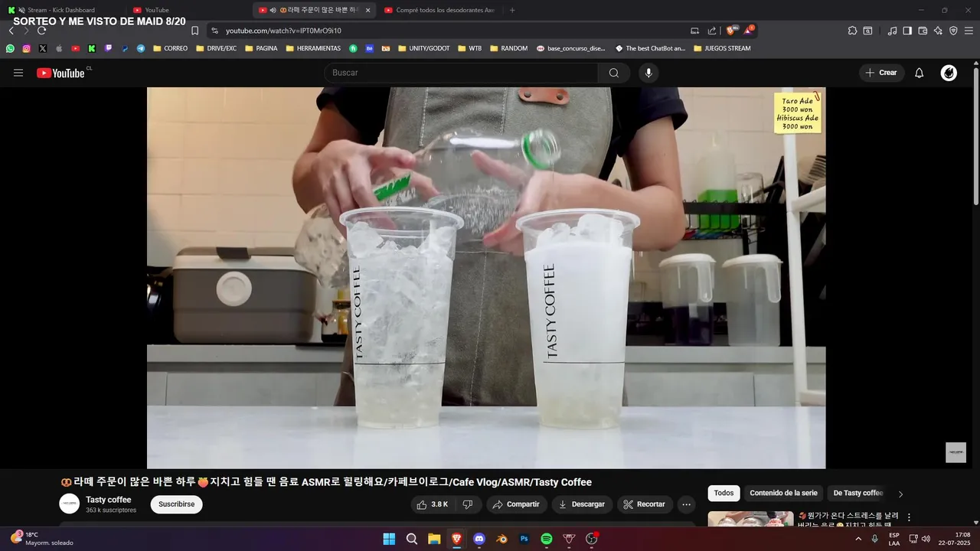
Task: Open X (Twitter) bookmark icon
Action: 42,48
